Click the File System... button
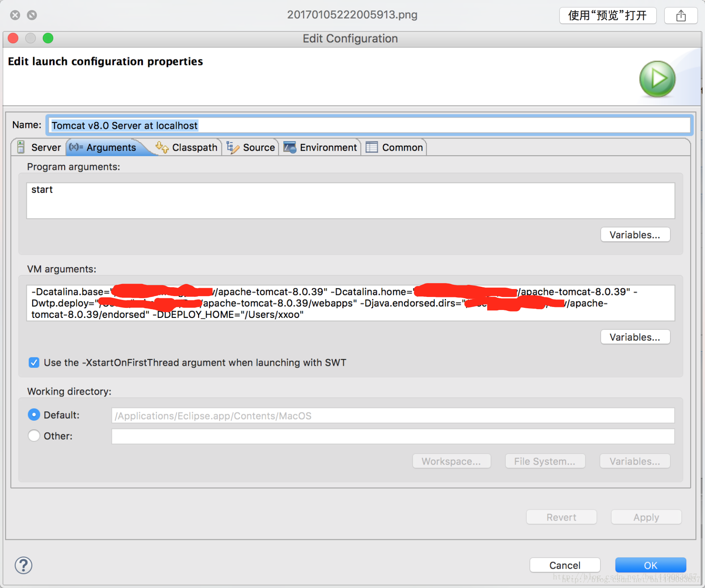The width and height of the screenshot is (705, 588). coord(545,461)
